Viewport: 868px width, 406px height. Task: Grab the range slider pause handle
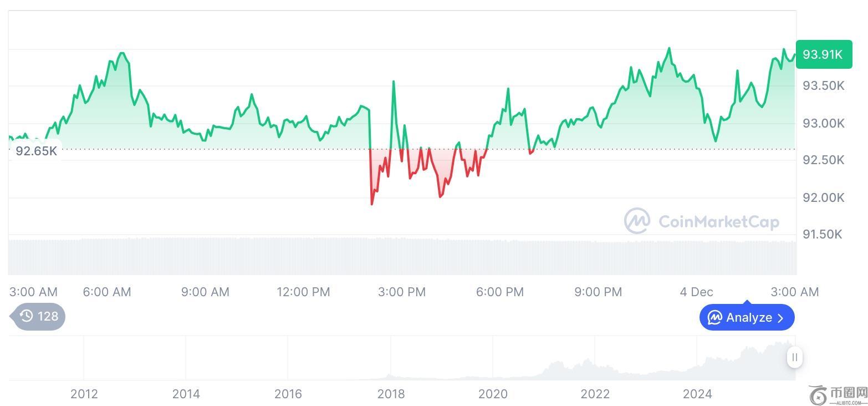[x=794, y=357]
